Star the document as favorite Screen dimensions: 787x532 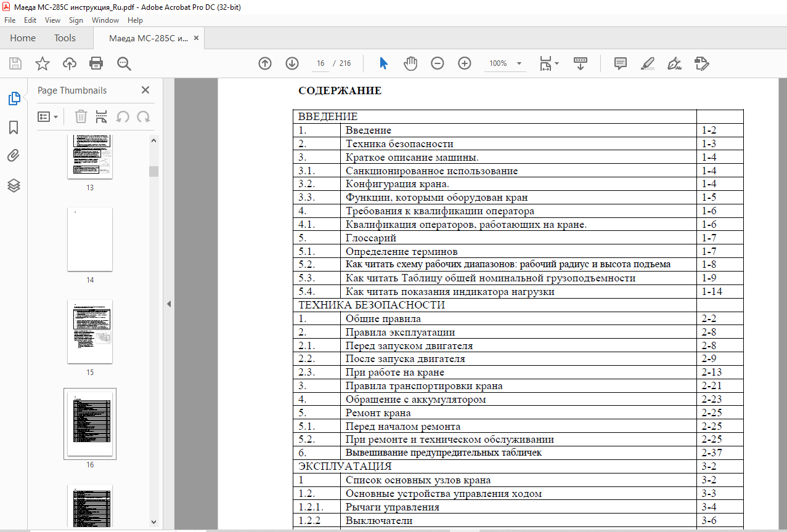click(x=43, y=63)
